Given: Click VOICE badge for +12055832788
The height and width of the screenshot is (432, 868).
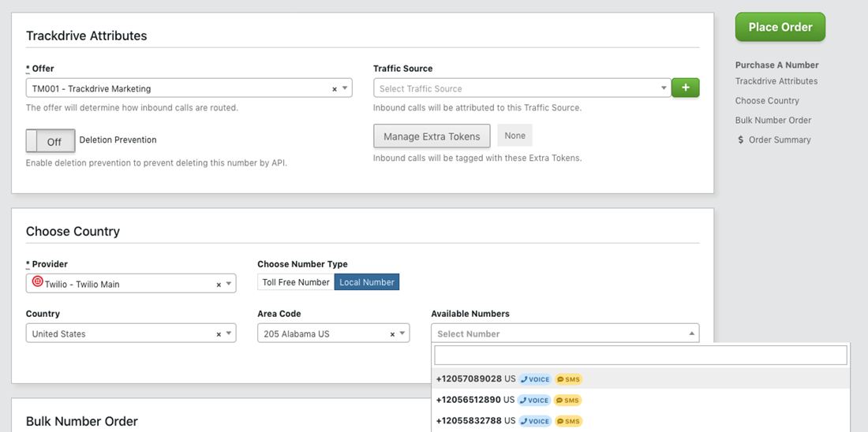Looking at the screenshot, I should 535,421.
